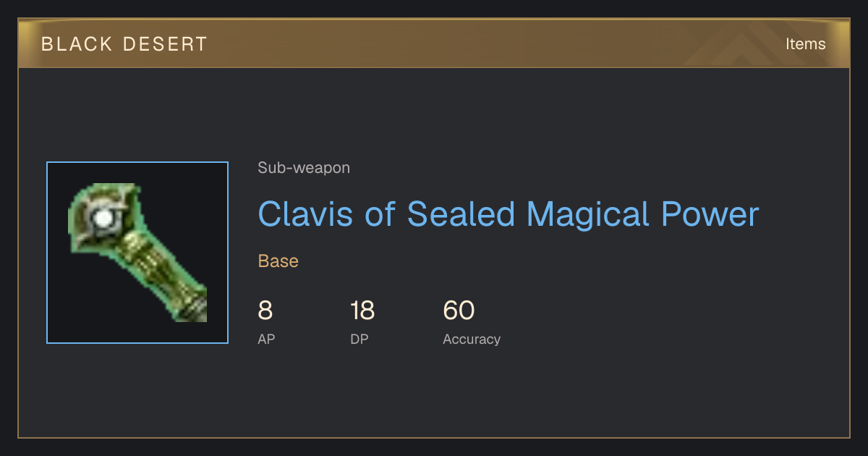
Task: Click the green handle of the Clavis icon
Action: (161, 271)
